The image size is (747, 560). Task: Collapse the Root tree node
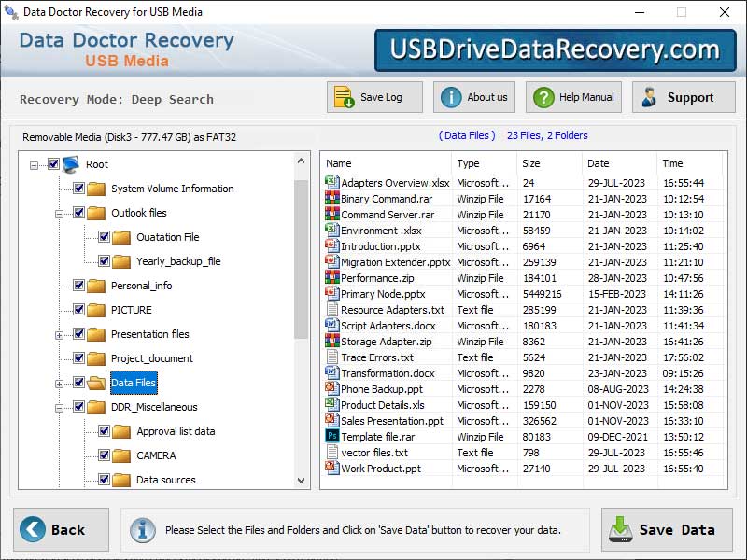coord(33,164)
